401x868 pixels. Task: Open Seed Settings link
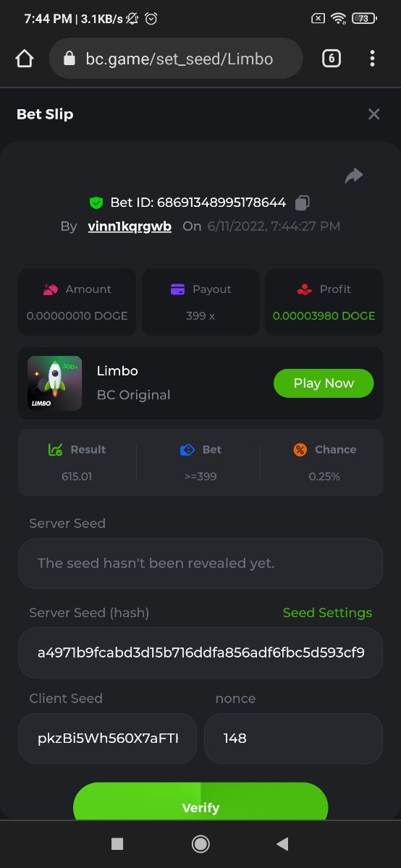click(x=327, y=613)
